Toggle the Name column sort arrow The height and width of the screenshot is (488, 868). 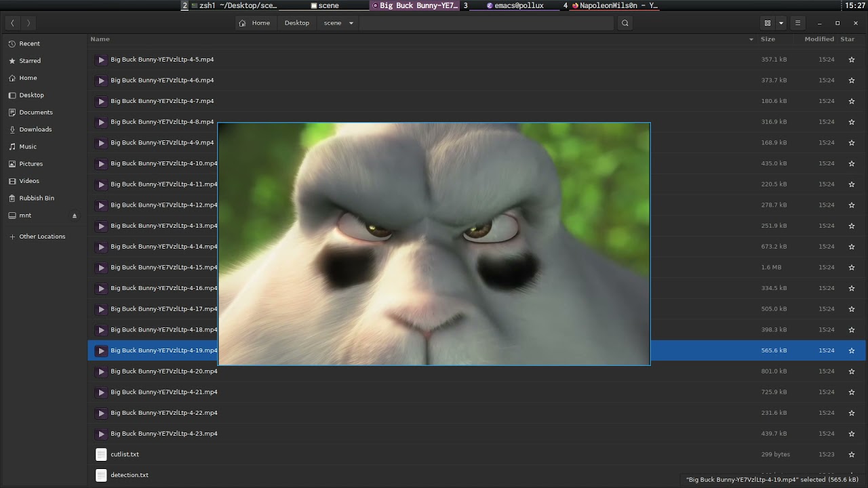751,39
